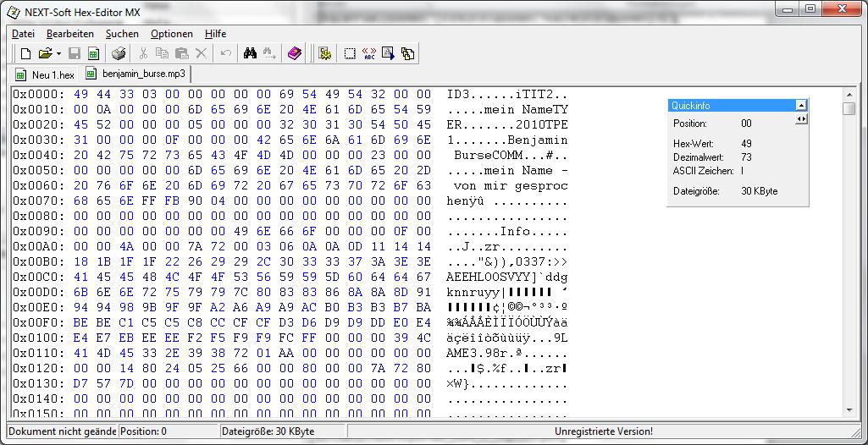Click the Open file folder icon

tap(45, 53)
